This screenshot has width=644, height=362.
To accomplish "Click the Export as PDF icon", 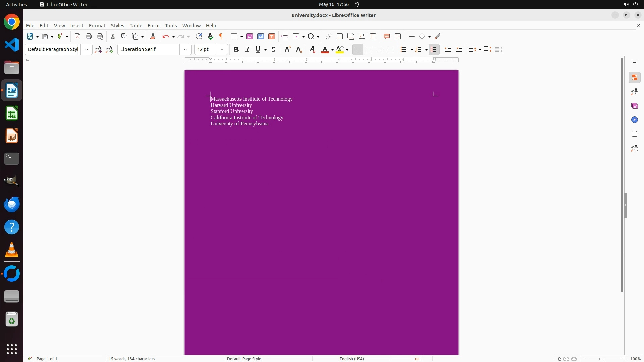I will click(77, 37).
